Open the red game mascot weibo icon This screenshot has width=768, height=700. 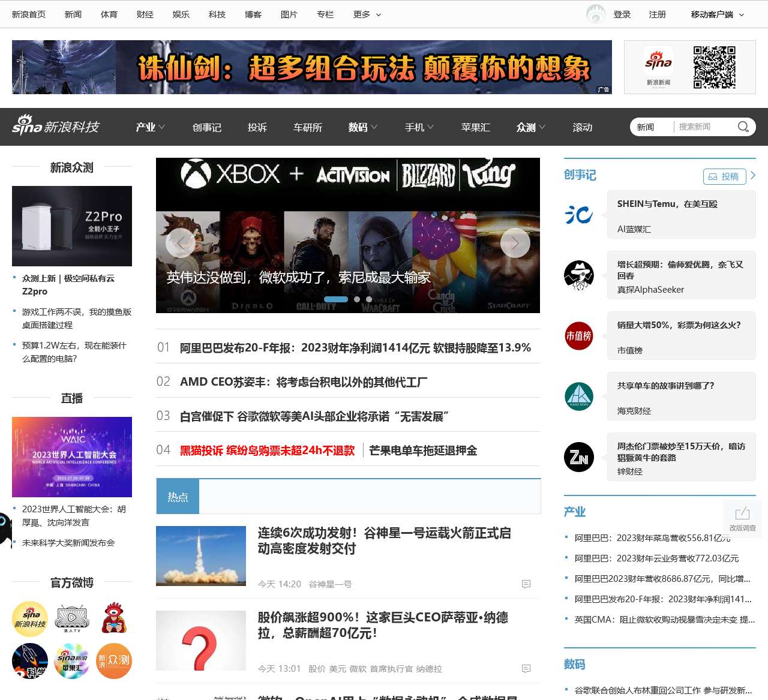tap(114, 619)
